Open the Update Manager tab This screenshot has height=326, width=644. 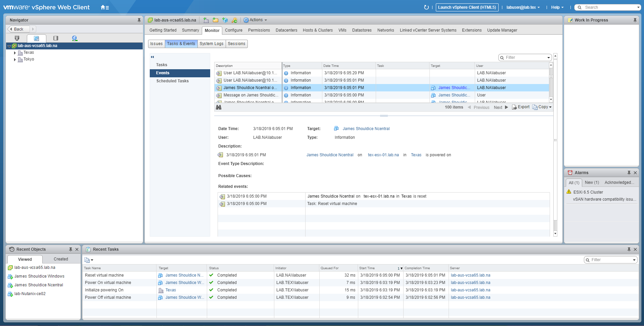pos(502,30)
